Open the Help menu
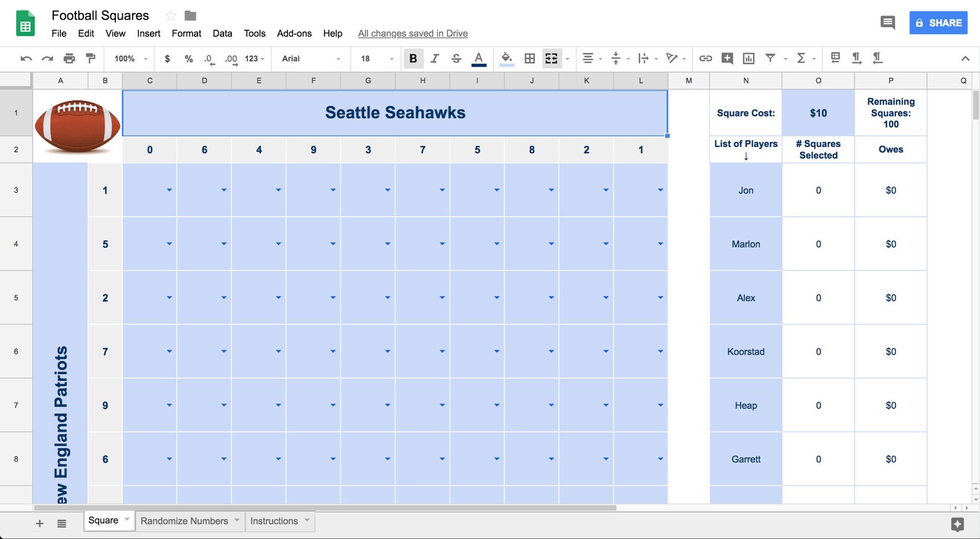Viewport: 980px width, 539px height. pyautogui.click(x=333, y=33)
